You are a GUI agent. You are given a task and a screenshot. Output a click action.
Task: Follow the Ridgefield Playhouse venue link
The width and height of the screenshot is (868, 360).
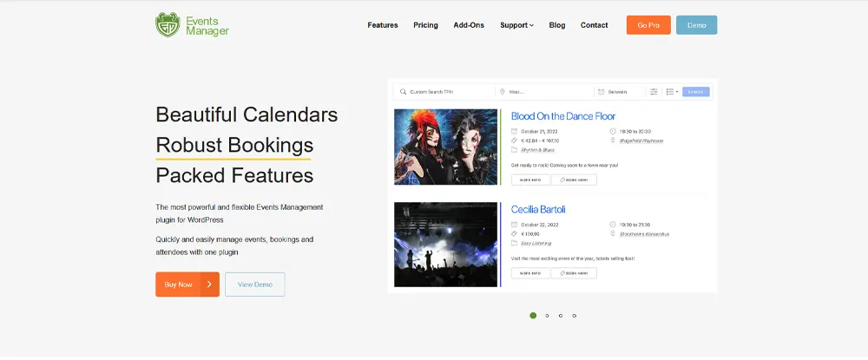click(x=641, y=141)
